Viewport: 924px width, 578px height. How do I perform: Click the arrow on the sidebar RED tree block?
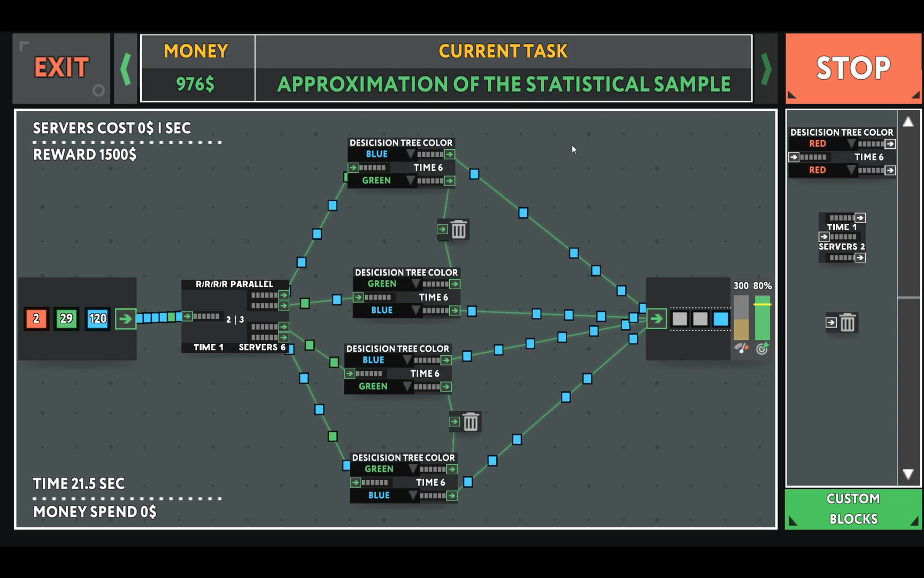click(x=889, y=143)
